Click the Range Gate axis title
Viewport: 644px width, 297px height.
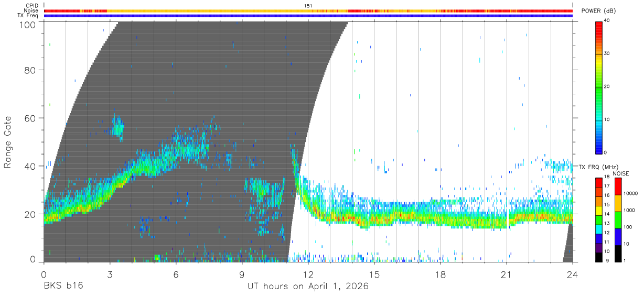[x=8, y=142]
